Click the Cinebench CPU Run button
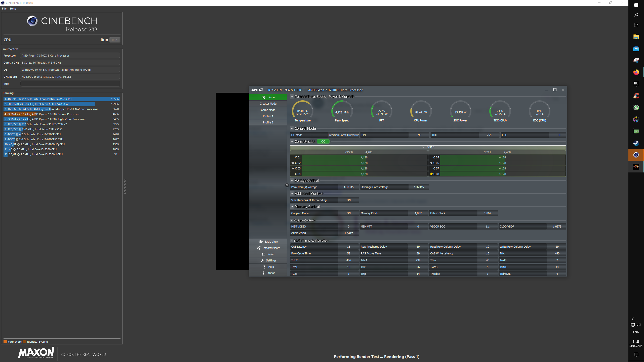644x362 pixels. point(114,40)
